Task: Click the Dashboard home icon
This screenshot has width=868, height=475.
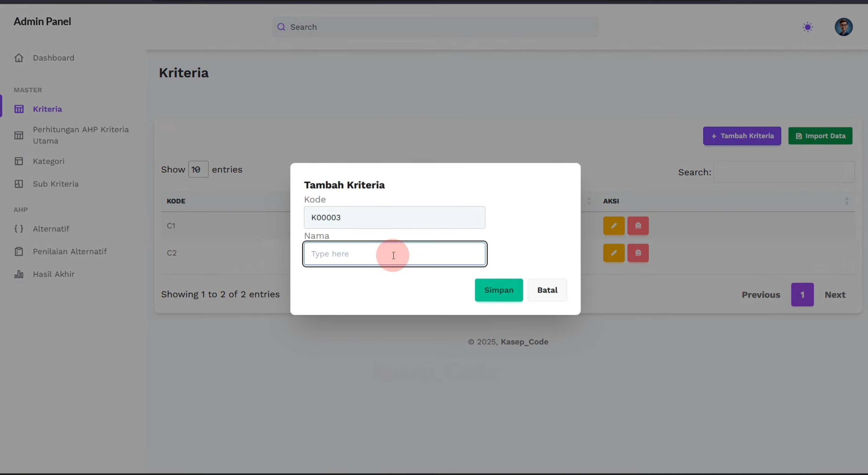Action: click(x=19, y=58)
